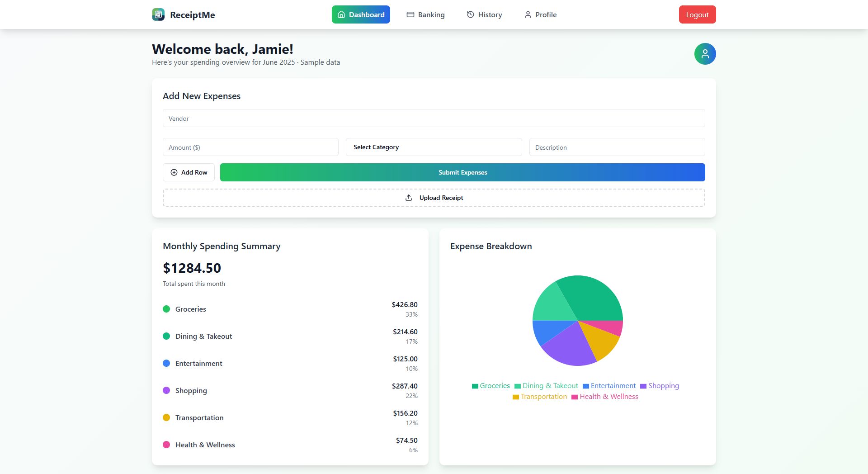Click the upload arrow icon

[x=409, y=198]
